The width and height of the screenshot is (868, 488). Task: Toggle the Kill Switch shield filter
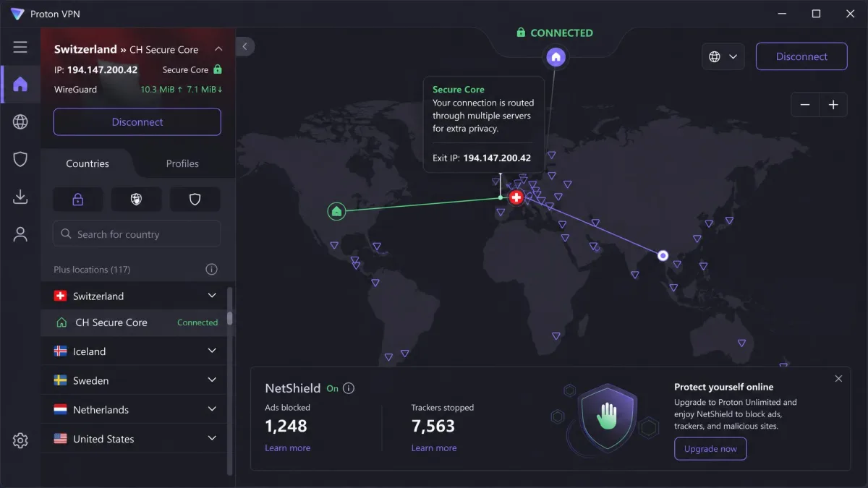coord(195,200)
